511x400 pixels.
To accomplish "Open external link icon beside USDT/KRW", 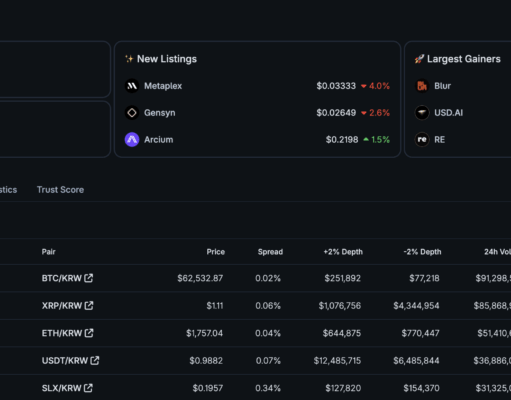I will pyautogui.click(x=95, y=360).
